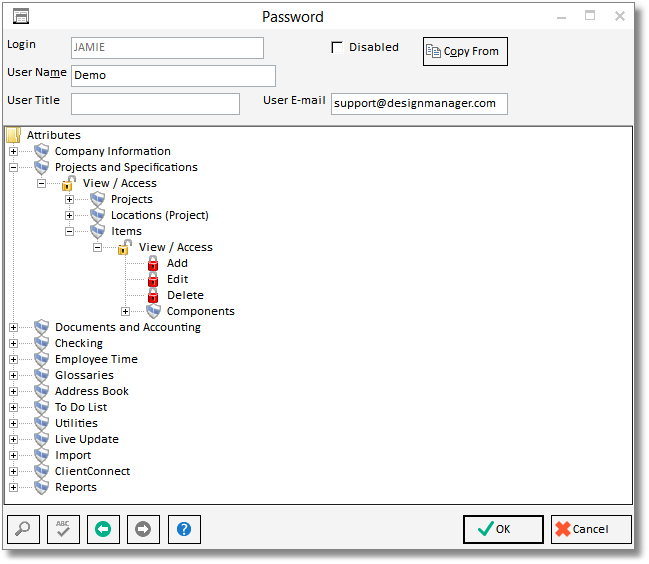Select the ClientConnect tree item

(x=92, y=471)
